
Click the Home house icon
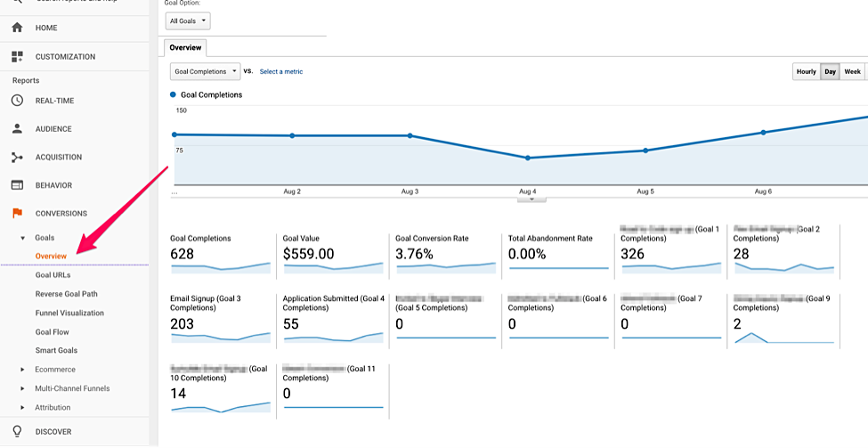coord(17,28)
